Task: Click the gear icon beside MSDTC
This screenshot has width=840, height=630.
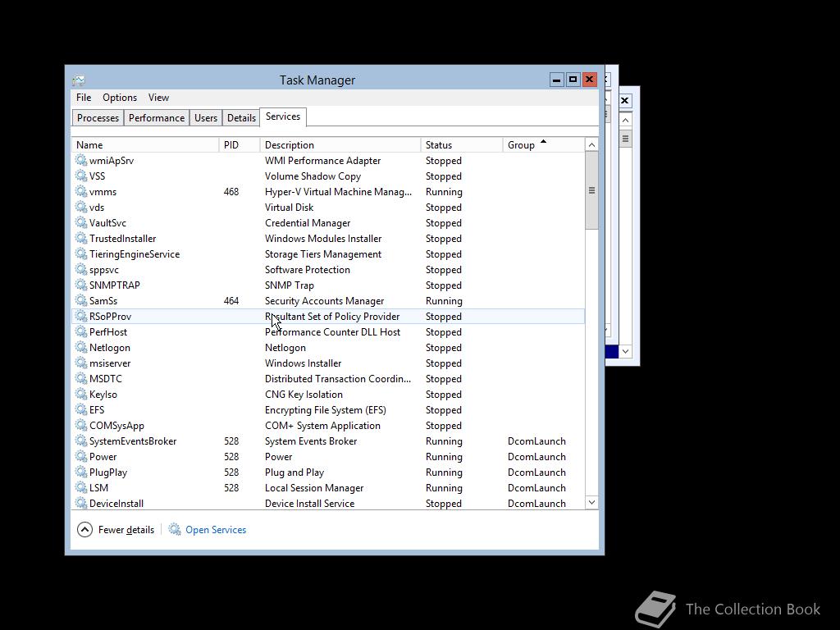Action: (x=81, y=378)
